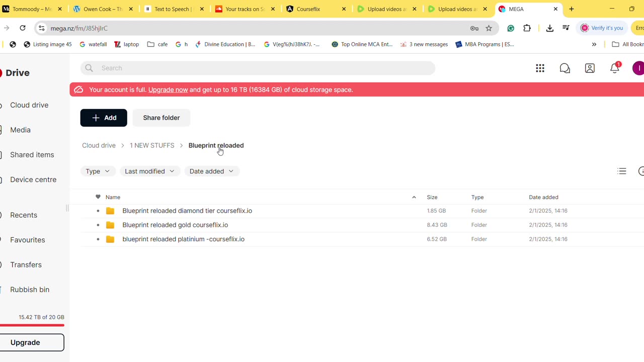Open the Date added filter dropdown
This screenshot has width=644, height=362.
pos(211,171)
